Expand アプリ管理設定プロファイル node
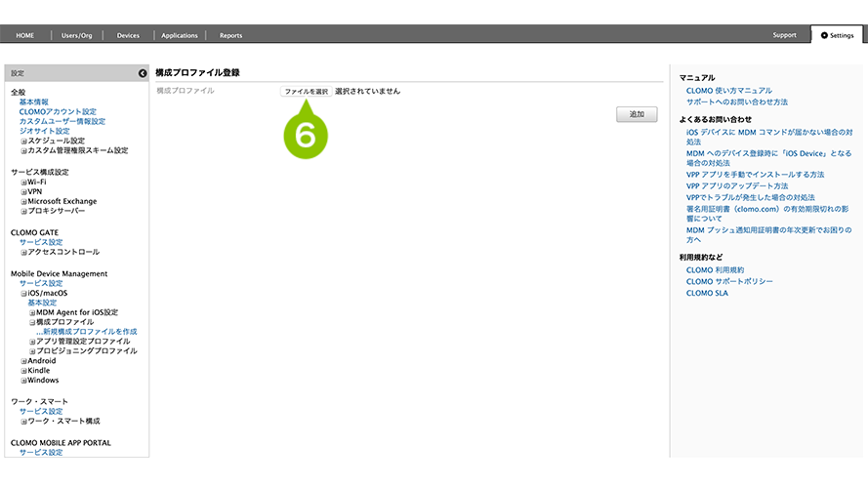Viewport: 868px width, 488px height. [x=32, y=342]
